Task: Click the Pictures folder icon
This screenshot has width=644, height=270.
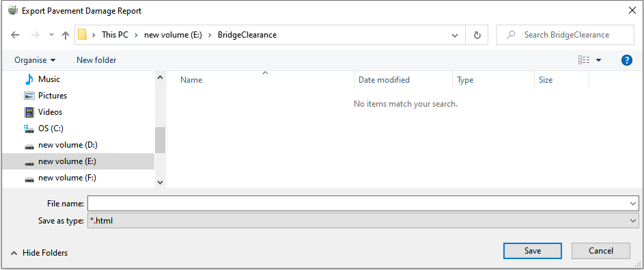Action: (x=29, y=95)
